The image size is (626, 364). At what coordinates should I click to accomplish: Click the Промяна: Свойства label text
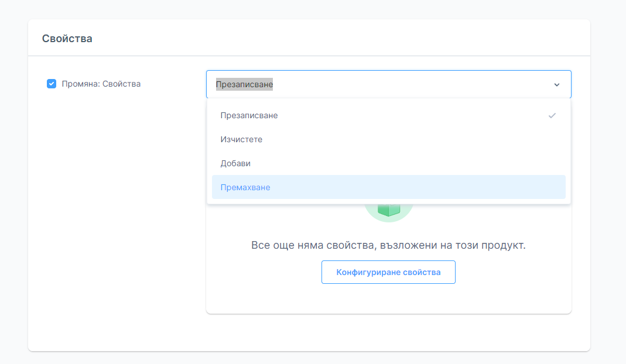(x=101, y=84)
